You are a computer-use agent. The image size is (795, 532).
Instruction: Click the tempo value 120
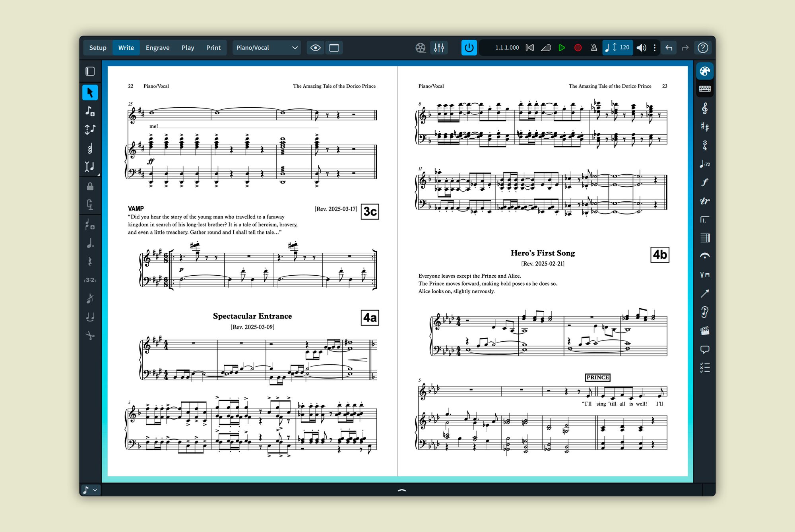tap(624, 48)
